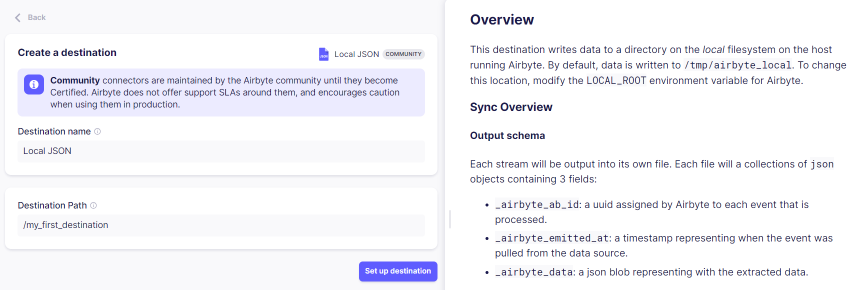Show the Destination name info tooltip icon

click(x=97, y=131)
